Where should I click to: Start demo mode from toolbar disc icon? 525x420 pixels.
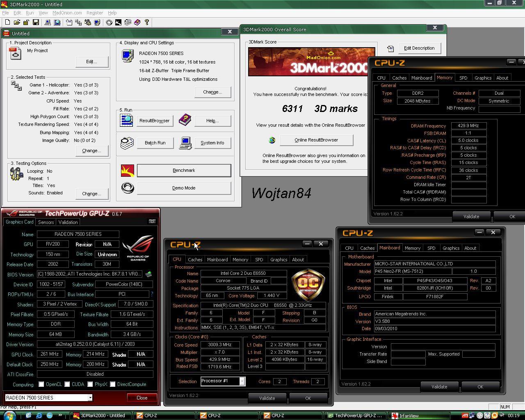click(109, 22)
